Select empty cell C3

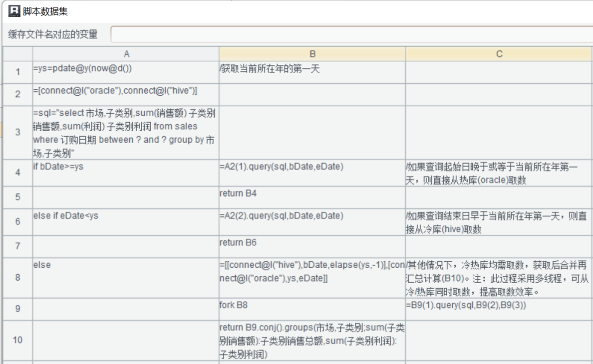point(499,133)
